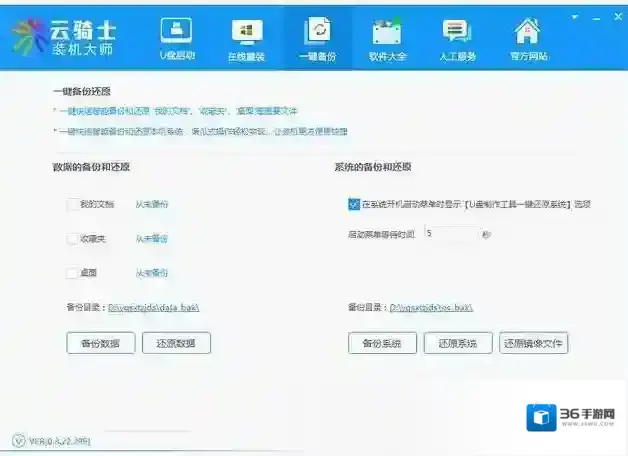Click the VER version number text
The height and width of the screenshot is (456, 628).
60,442
